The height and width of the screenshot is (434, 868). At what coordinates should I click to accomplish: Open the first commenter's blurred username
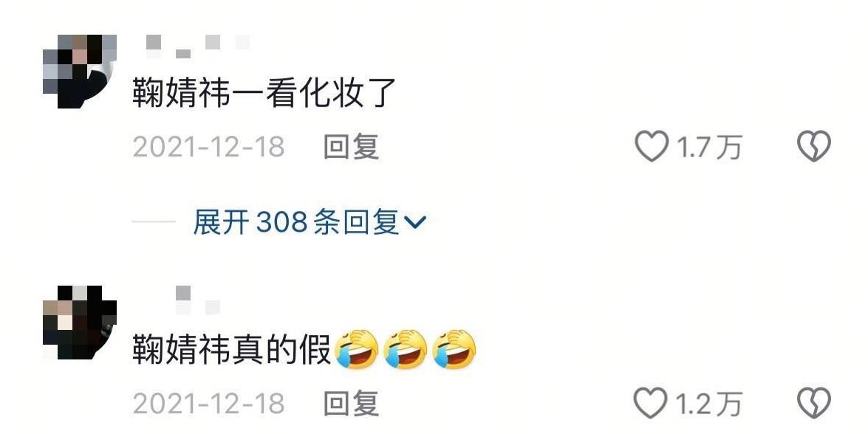tap(198, 46)
